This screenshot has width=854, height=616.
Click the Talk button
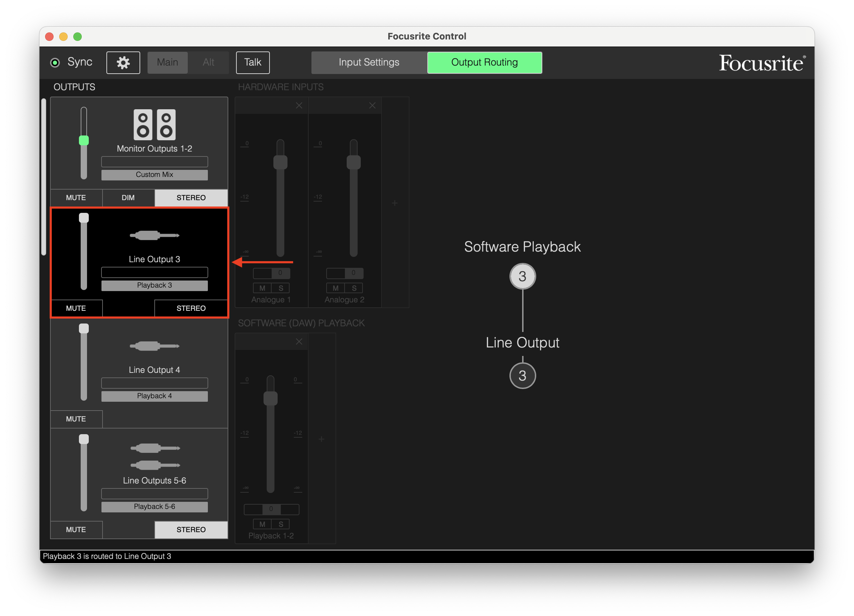253,62
